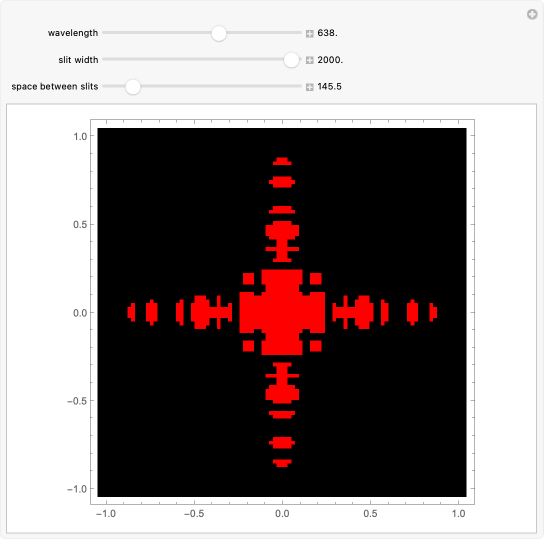The height and width of the screenshot is (540, 544).
Task: Click the wavelength label
Action: 73,33
